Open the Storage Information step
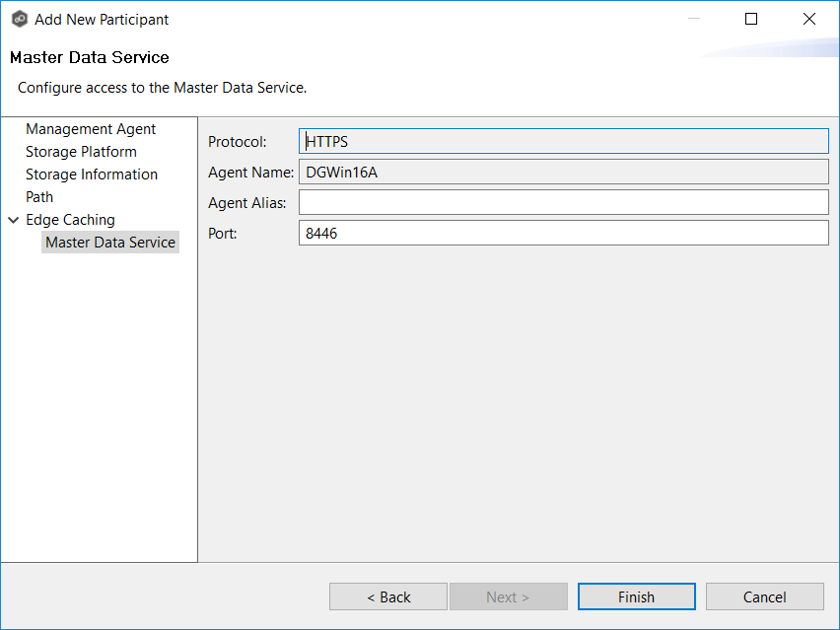 (x=92, y=175)
